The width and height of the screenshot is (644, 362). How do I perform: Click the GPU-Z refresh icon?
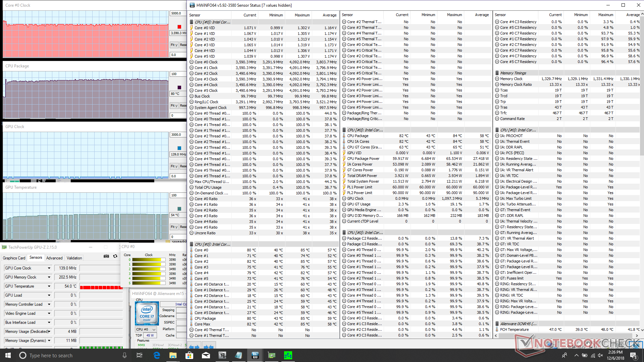point(115,256)
